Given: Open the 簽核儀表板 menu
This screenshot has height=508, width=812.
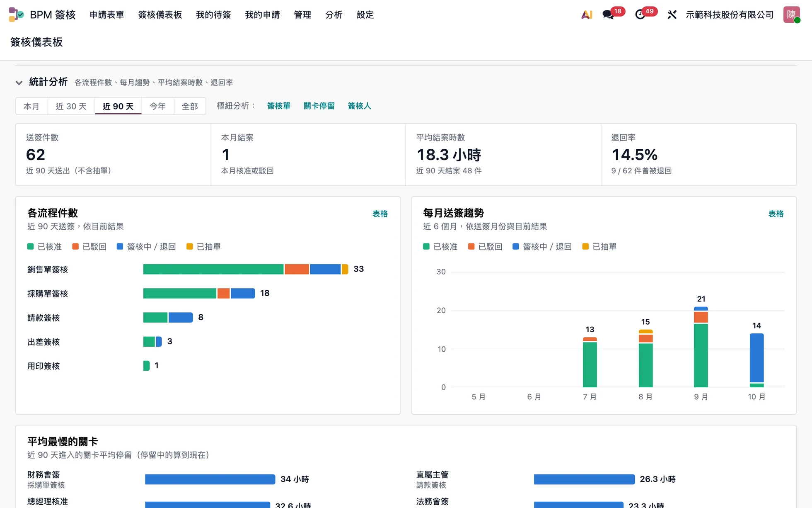Looking at the screenshot, I should coord(160,15).
